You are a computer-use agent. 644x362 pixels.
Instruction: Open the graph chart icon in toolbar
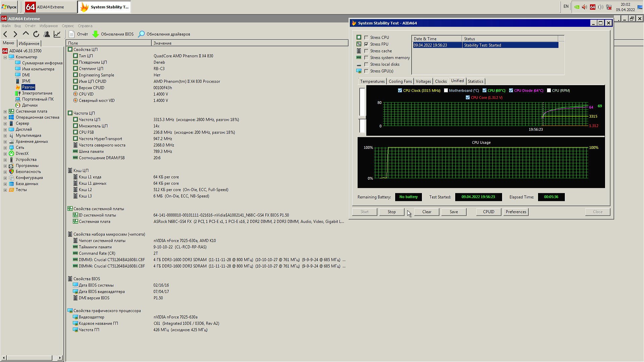(x=57, y=34)
